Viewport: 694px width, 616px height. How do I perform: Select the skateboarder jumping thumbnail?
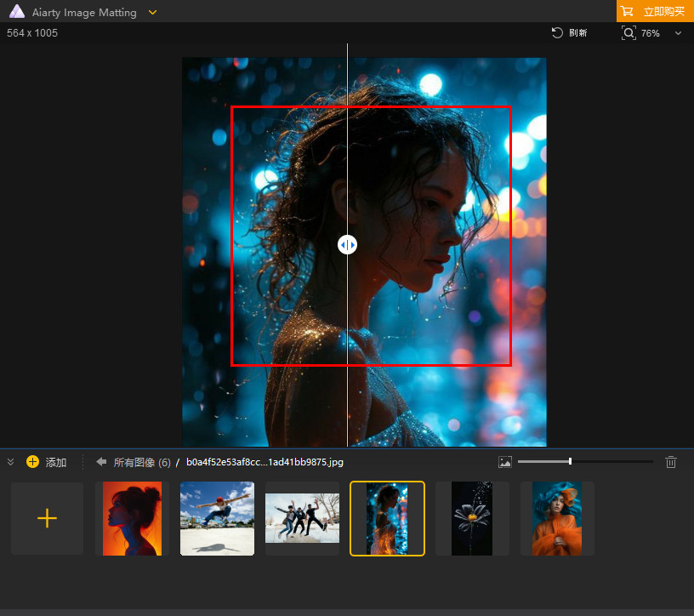point(217,518)
